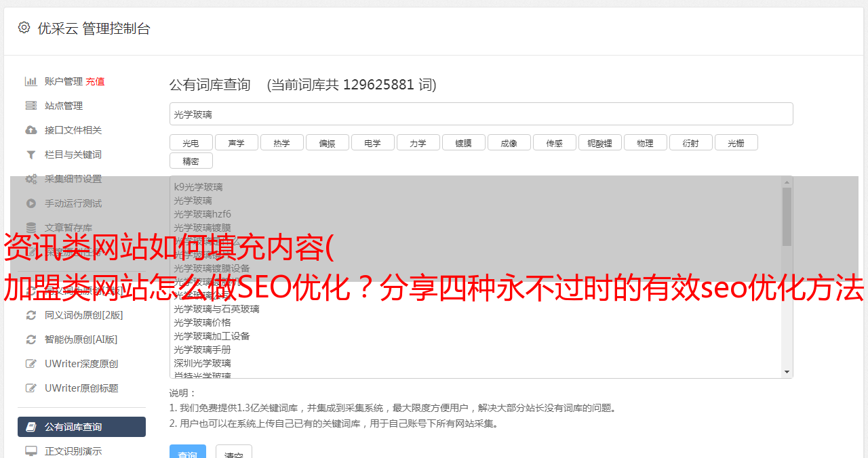Image resolution: width=868 pixels, height=458 pixels.
Task: Select 公有词库查询 menu item
Action: coord(81,427)
